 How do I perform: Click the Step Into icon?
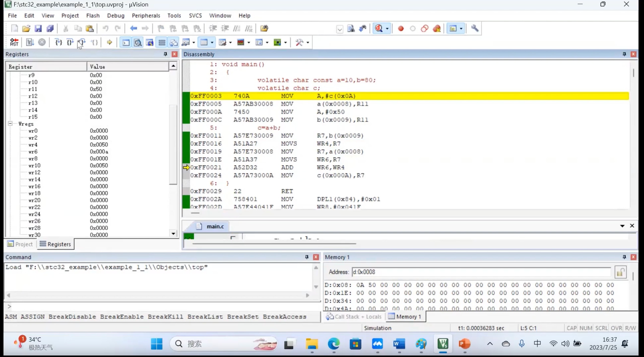click(58, 42)
